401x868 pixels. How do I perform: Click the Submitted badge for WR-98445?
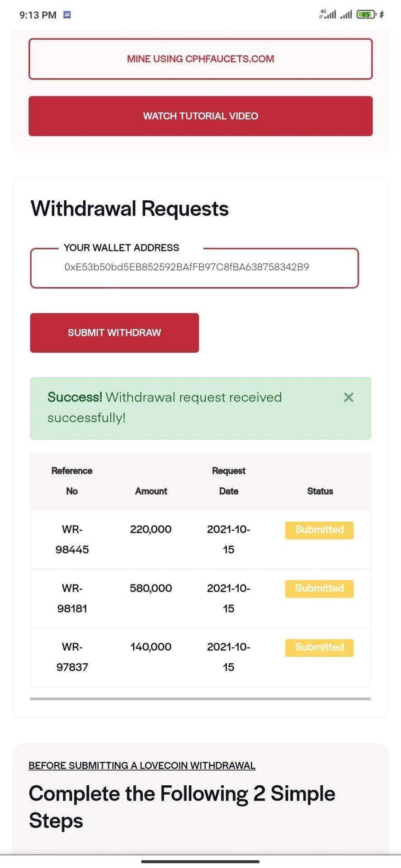click(319, 530)
